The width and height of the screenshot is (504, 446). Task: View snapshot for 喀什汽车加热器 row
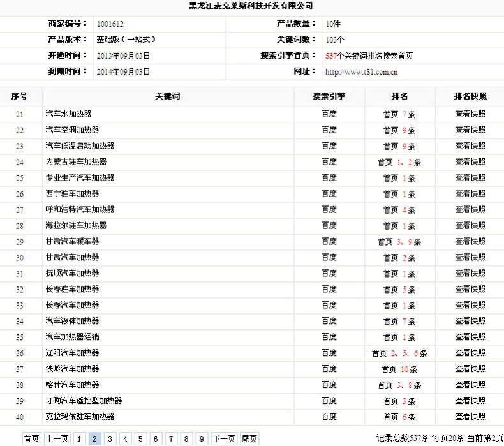coord(470,385)
